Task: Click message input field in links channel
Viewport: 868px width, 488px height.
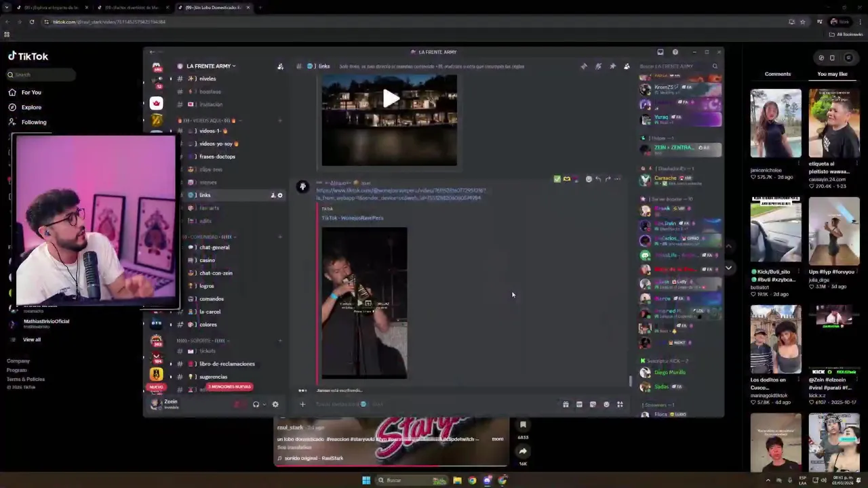Action: 434,405
